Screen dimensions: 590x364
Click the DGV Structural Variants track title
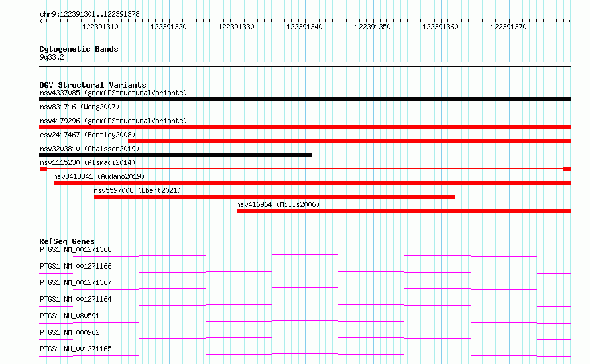(93, 85)
